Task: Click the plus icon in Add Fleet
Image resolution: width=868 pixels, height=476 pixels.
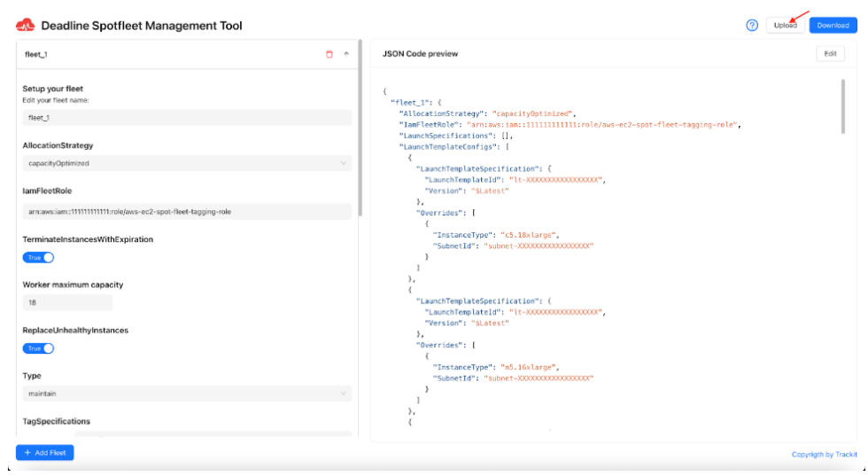Action: [28, 453]
